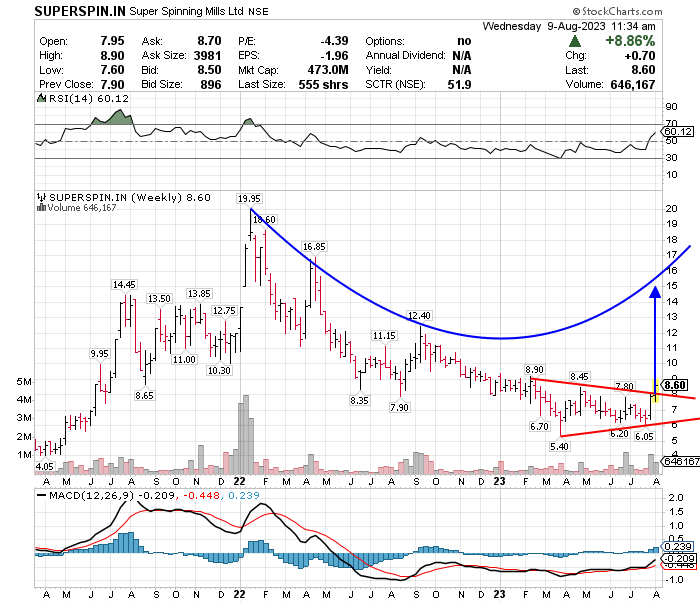
Task: Click the 6.20 low price label
Action: [619, 434]
